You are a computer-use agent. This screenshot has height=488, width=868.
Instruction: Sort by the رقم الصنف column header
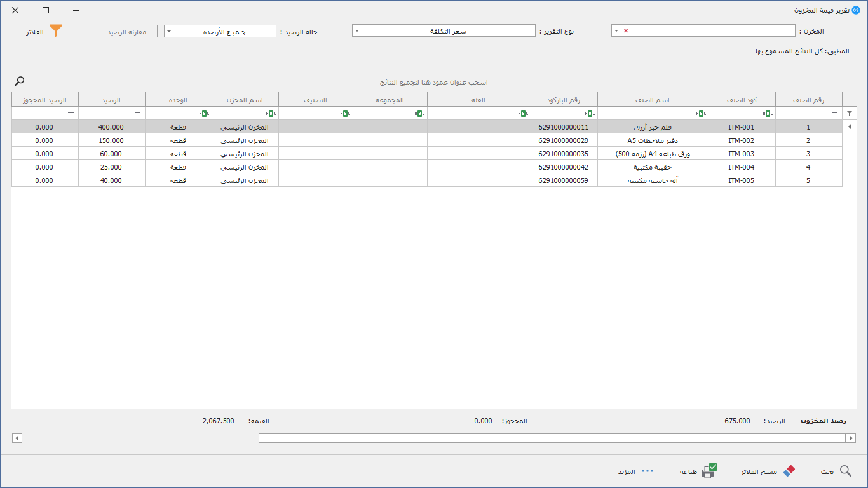pos(808,99)
